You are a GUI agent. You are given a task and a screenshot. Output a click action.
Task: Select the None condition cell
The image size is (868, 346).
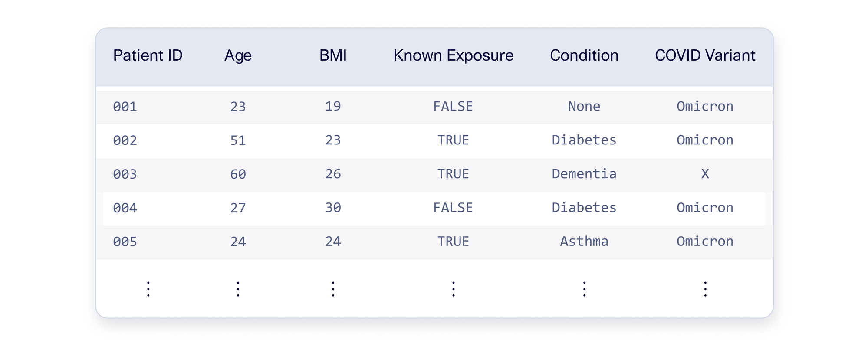[584, 106]
